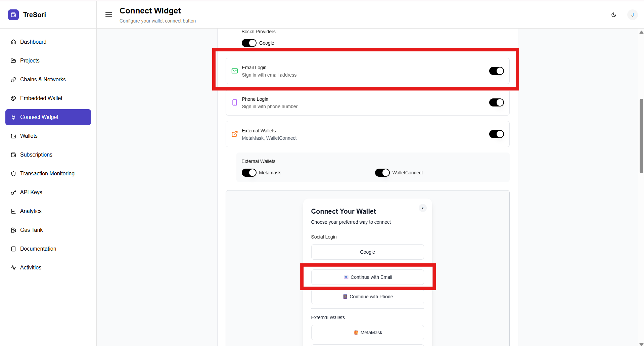Turn off the Email Login toggle
Screen dimensions: 644x346
(496, 71)
